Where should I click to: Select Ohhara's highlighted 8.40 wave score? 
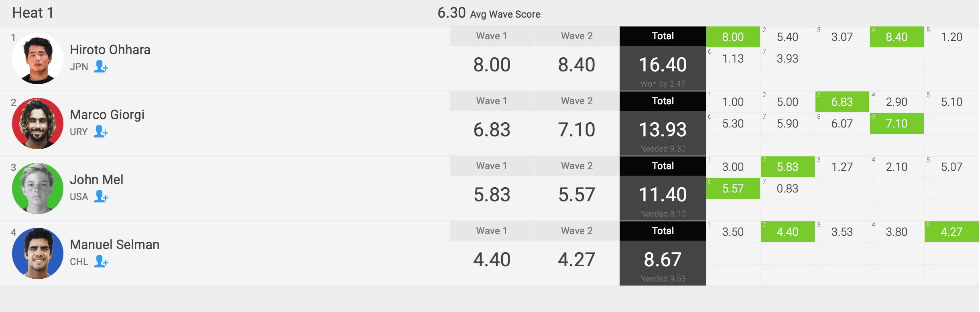tap(897, 37)
